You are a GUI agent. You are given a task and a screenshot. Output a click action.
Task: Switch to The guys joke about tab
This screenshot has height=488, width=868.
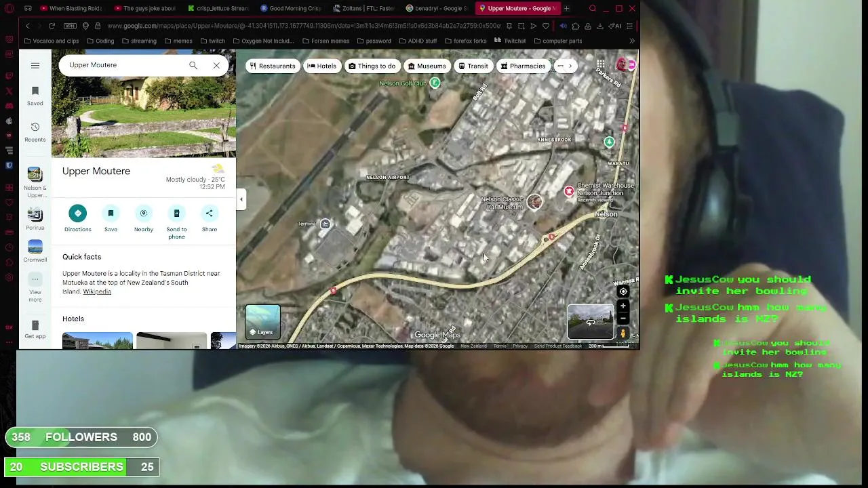[x=144, y=8]
